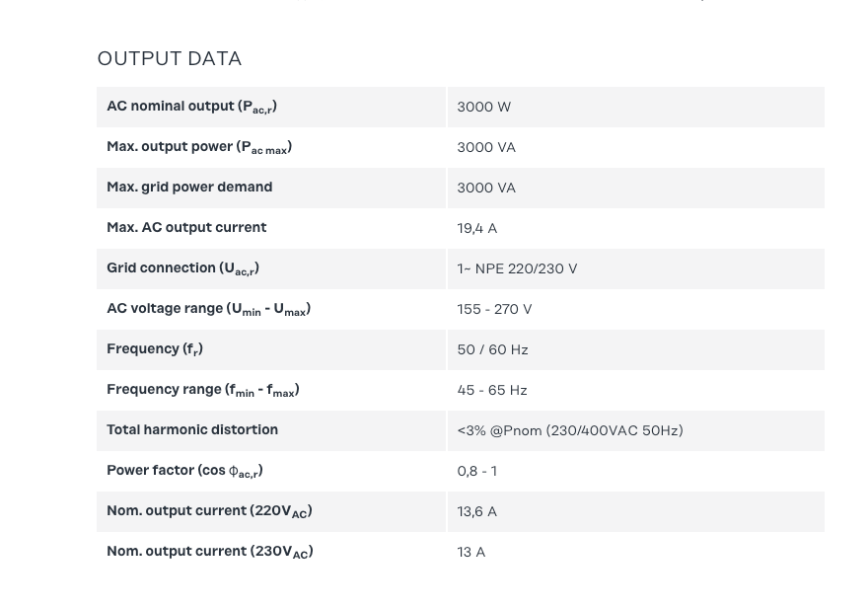This screenshot has height=608, width=868.
Task: Click the OUTPUT DATA section heading
Action: pyautogui.click(x=170, y=59)
